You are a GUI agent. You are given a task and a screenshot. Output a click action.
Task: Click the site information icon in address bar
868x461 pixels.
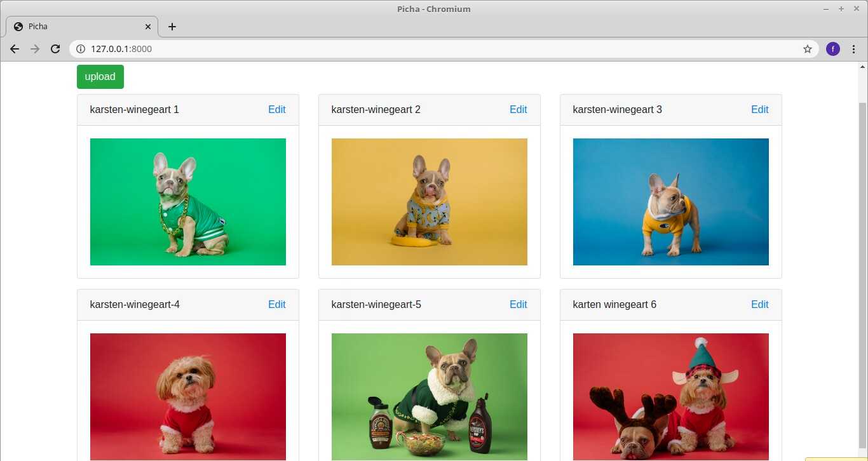click(x=81, y=49)
